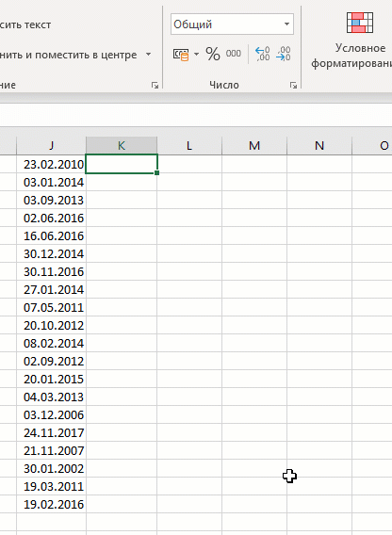The image size is (392, 535).
Task: Click merge and place in center button
Action: tap(68, 55)
